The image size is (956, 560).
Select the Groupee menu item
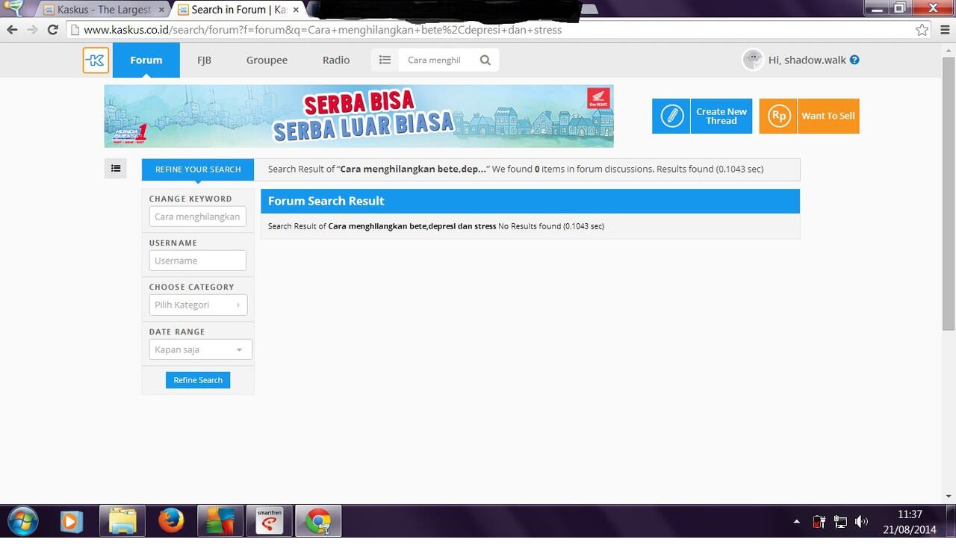pos(267,60)
